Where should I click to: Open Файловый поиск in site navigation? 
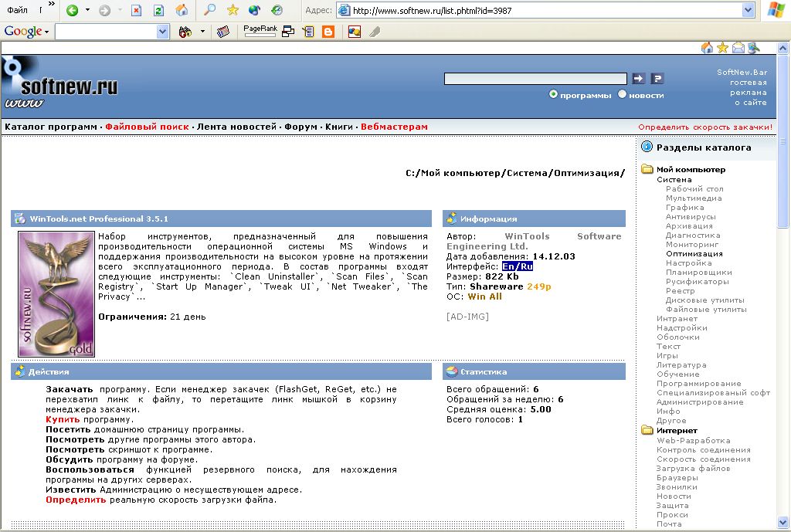[147, 127]
